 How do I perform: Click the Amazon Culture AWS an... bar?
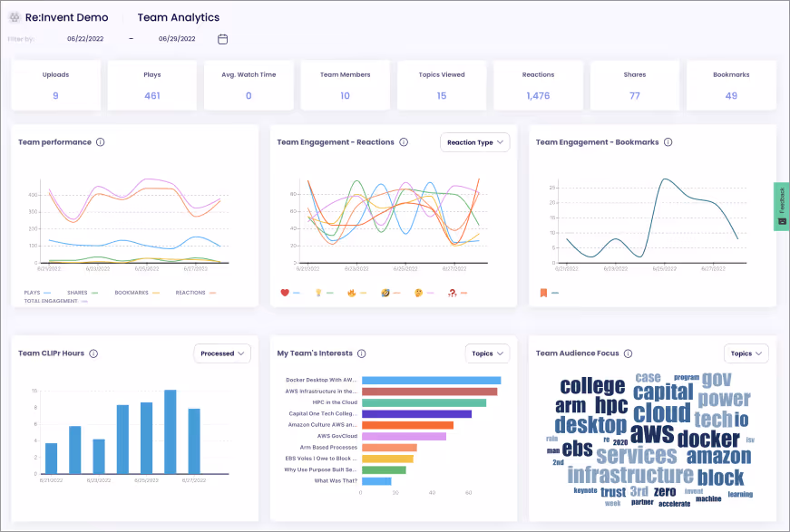[407, 425]
